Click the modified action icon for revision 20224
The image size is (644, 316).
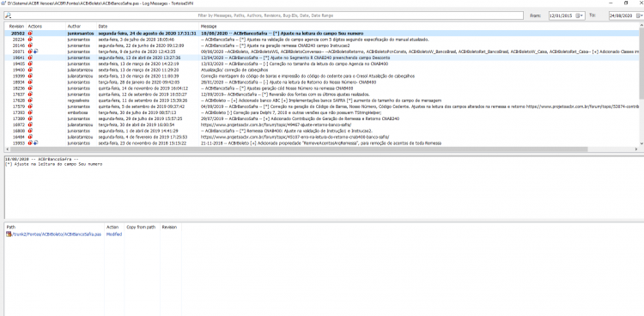click(30, 39)
